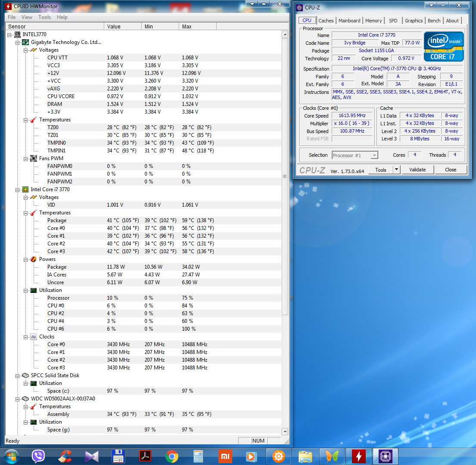Open the dropdown arrow beside CPU-Z Tools button
This screenshot has width=476, height=465.
click(396, 170)
